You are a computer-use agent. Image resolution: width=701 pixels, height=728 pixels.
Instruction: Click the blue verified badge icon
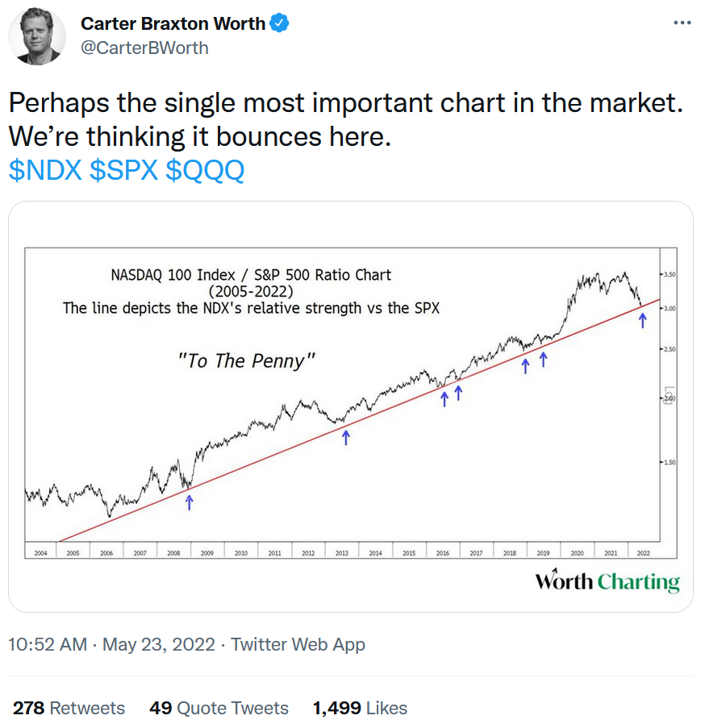[280, 23]
